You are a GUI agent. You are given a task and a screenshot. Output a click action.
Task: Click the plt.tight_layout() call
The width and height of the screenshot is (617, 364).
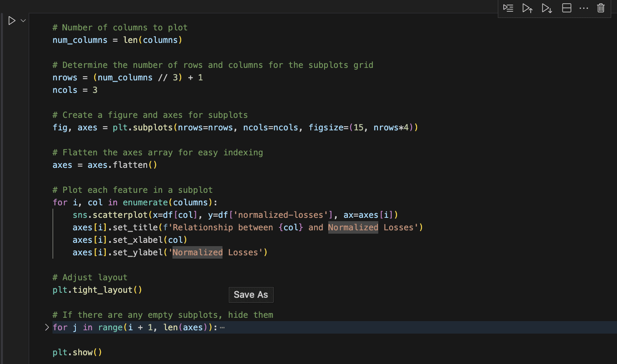(x=97, y=290)
